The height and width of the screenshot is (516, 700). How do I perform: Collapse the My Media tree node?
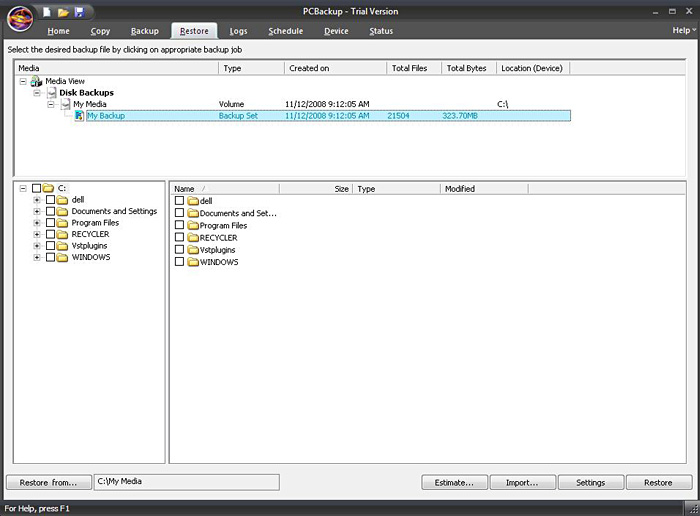click(51, 105)
